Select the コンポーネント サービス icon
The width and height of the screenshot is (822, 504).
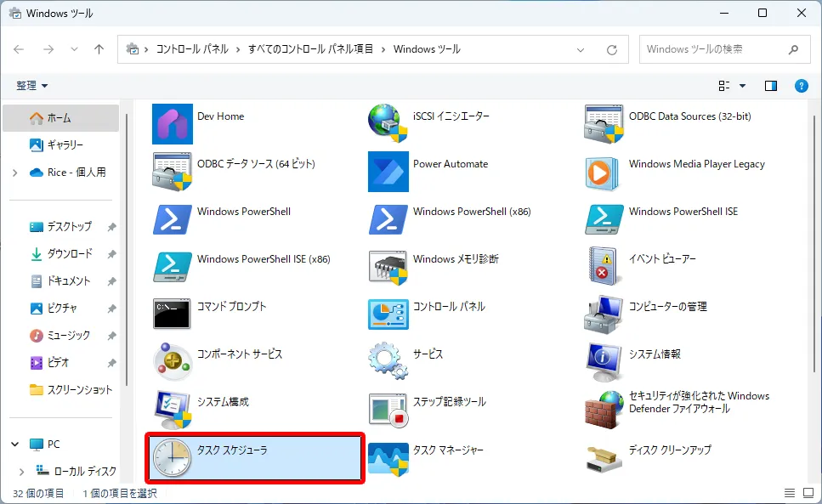coord(173,361)
